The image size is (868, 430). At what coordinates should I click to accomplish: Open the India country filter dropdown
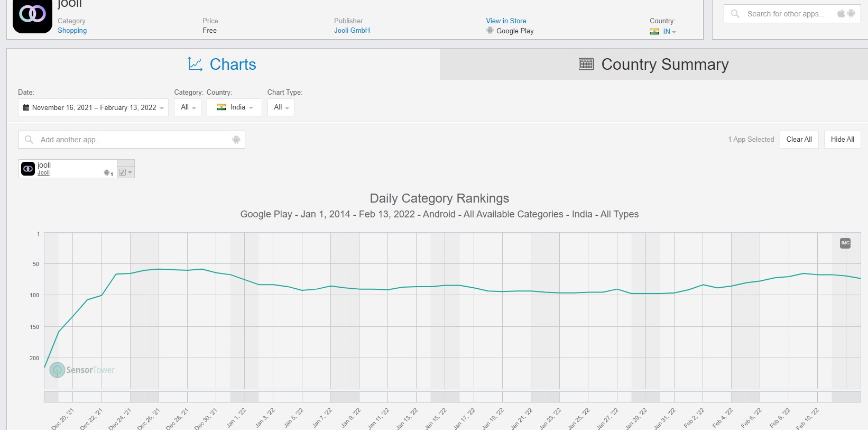click(x=234, y=107)
